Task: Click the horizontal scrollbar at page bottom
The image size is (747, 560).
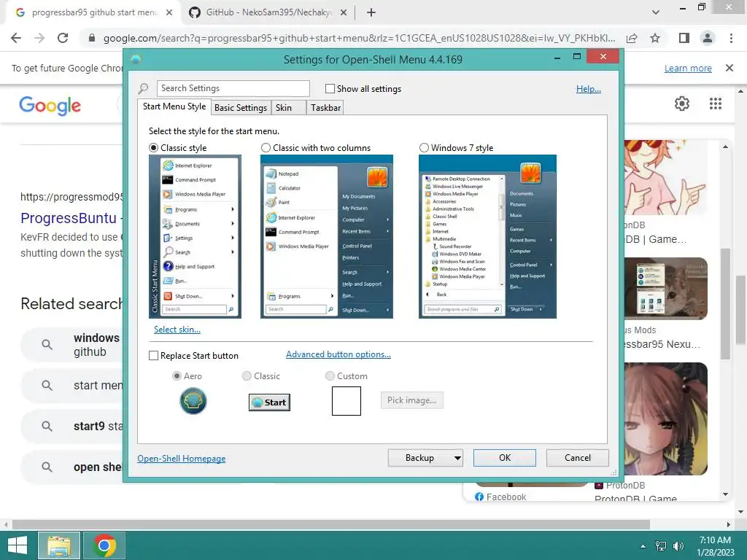Action: (330, 524)
